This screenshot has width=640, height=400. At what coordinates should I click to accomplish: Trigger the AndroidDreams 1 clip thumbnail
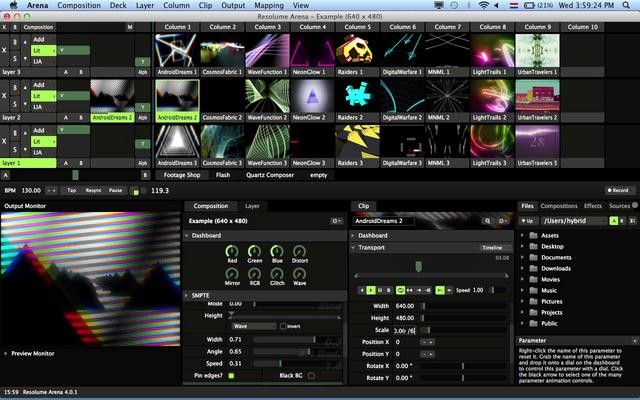(177, 50)
